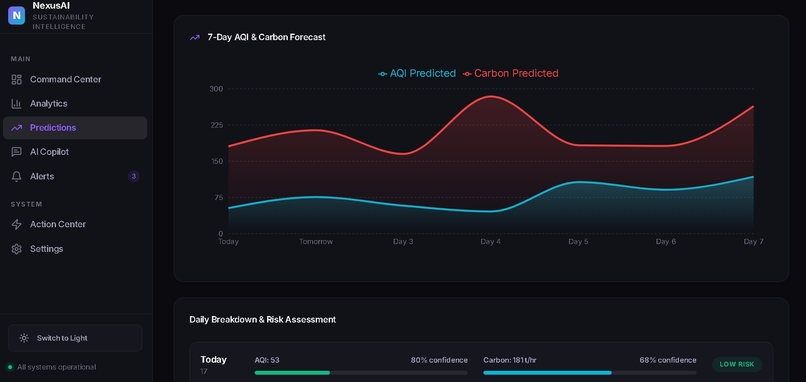Click the Day 6 axis label
The image size is (806, 382).
click(666, 242)
